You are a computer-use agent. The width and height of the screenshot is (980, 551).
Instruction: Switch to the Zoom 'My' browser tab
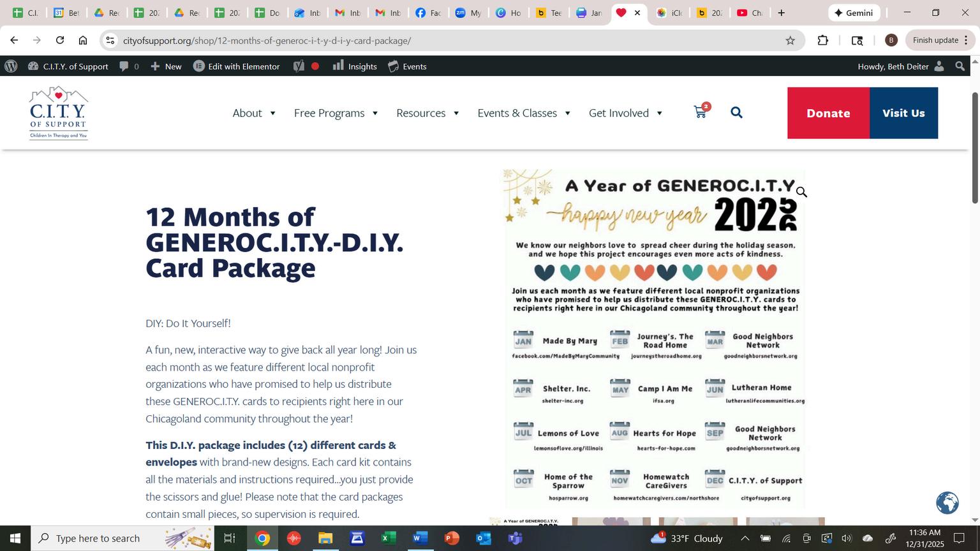(x=468, y=13)
